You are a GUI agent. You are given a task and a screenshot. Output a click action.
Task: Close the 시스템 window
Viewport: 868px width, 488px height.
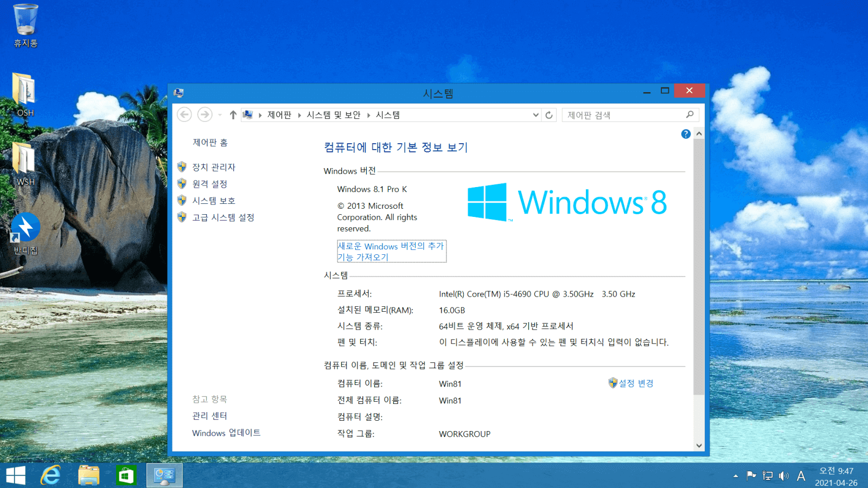[689, 91]
